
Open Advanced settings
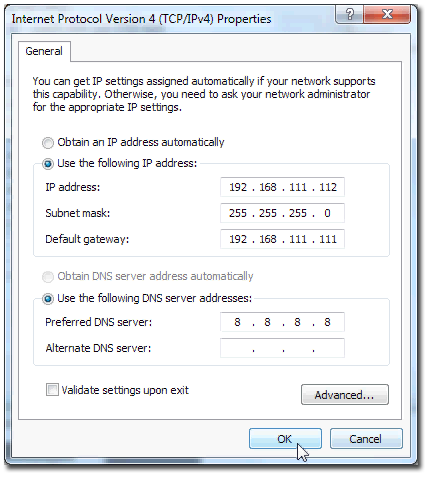click(x=345, y=395)
